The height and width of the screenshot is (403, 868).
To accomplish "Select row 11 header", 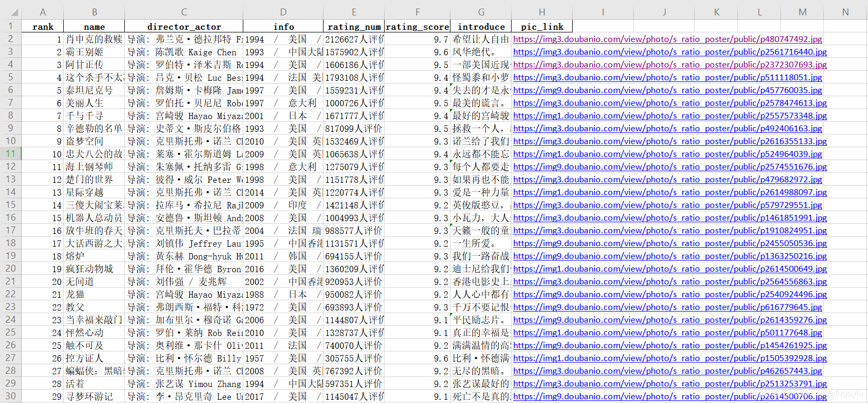I will tap(11, 154).
